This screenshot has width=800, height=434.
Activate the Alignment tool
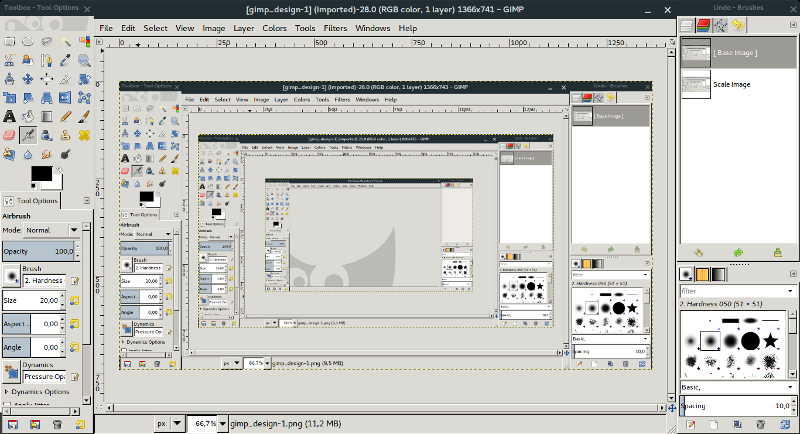46,79
